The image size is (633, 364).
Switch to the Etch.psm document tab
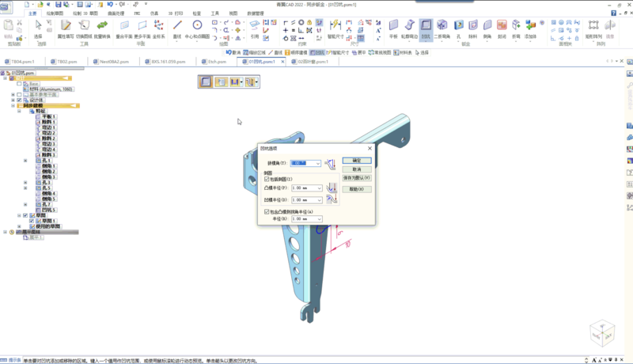pyautogui.click(x=216, y=61)
